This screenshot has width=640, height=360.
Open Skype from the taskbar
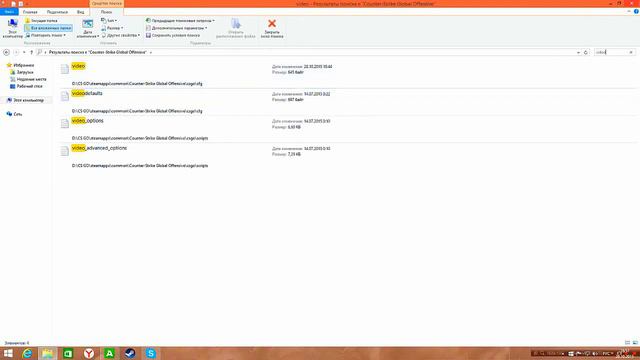click(151, 353)
